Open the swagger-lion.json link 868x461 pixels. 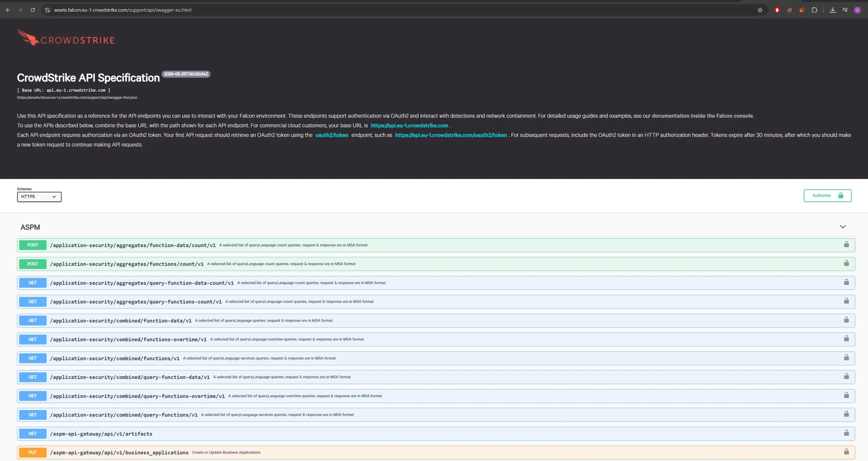tap(77, 98)
